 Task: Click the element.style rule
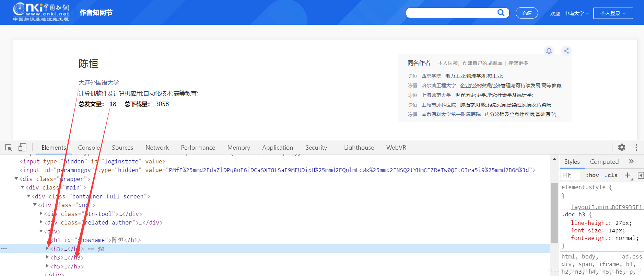(587, 187)
